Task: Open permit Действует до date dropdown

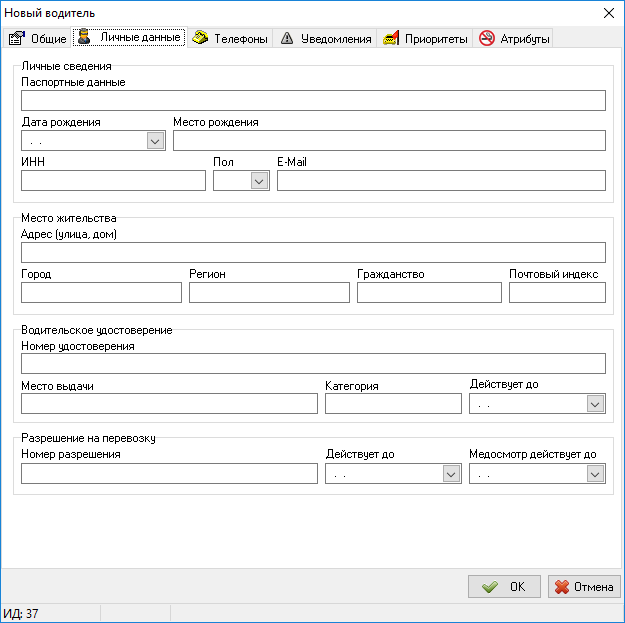Action: [x=451, y=474]
